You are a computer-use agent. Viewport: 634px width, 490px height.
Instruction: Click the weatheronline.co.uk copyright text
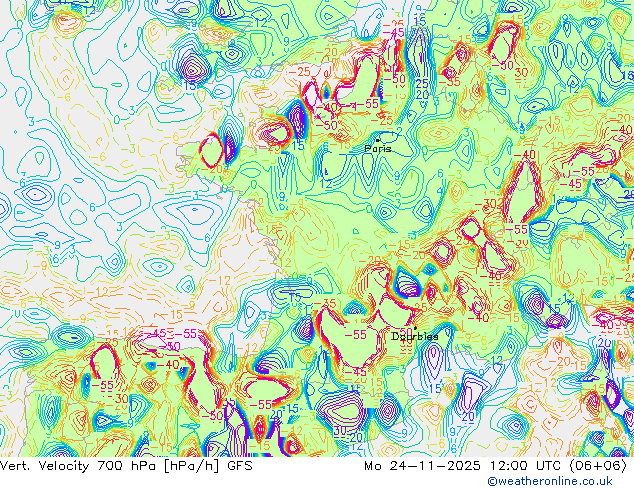[550, 481]
